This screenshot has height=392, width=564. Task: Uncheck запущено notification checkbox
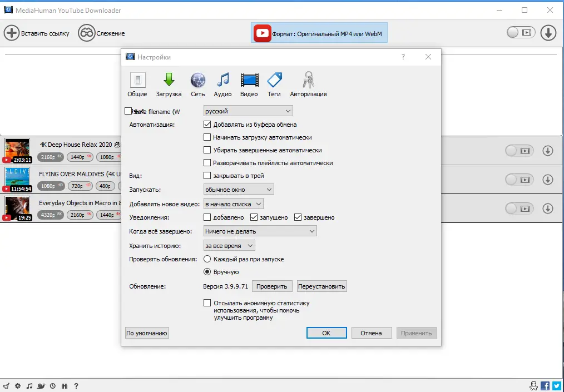point(254,217)
